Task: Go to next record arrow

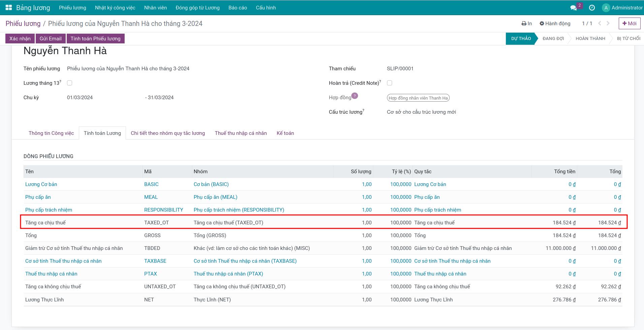Action: pos(608,23)
